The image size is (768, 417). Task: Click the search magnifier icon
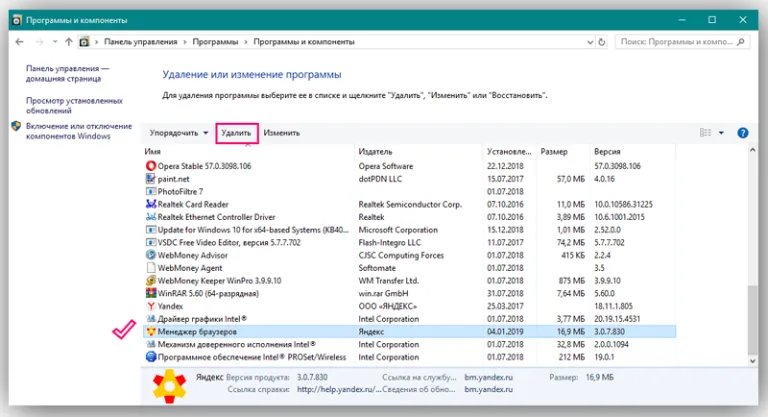click(x=741, y=42)
